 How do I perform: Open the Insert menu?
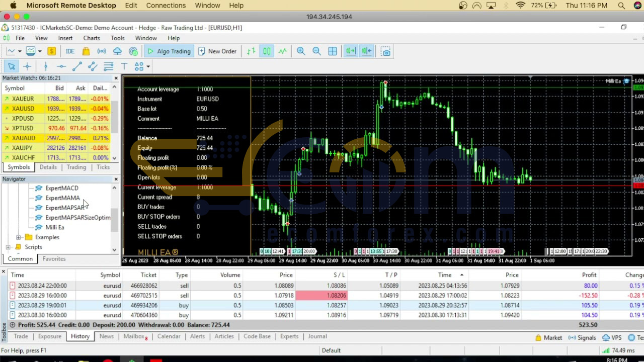(x=65, y=38)
